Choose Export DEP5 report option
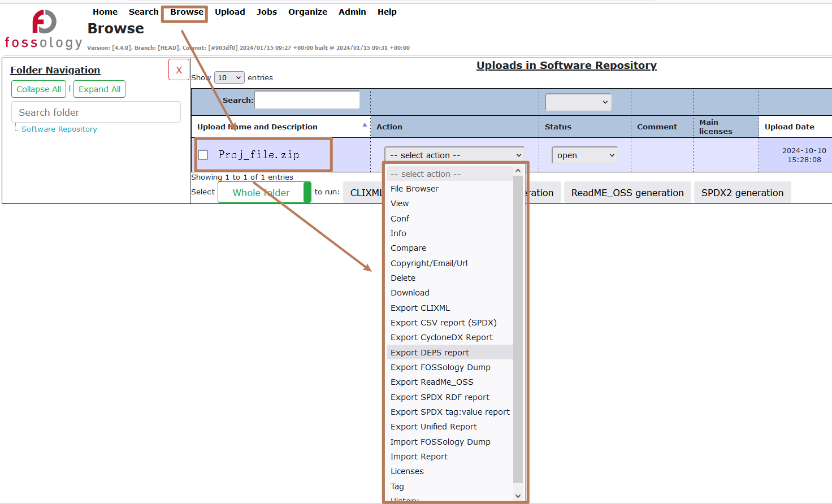 coord(430,353)
